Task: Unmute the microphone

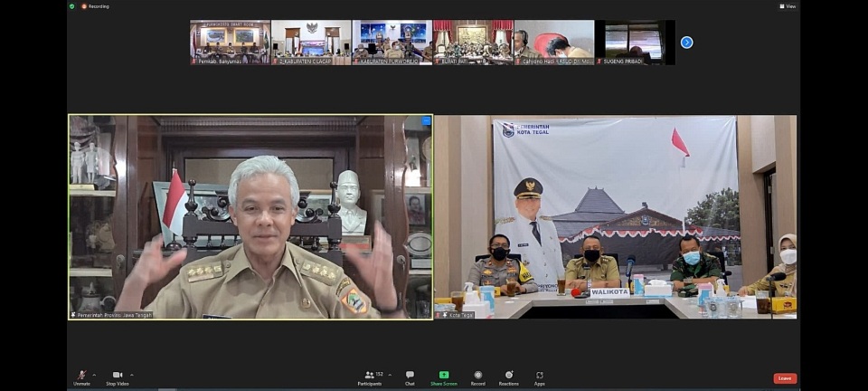Action: (81, 377)
